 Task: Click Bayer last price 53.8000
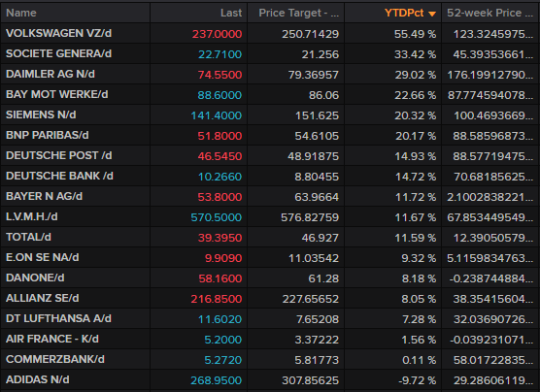pos(219,197)
